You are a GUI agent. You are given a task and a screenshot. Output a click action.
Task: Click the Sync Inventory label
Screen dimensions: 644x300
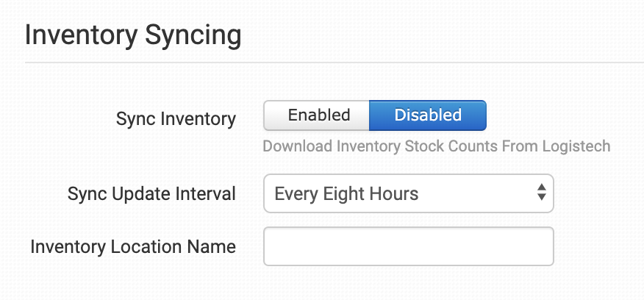point(176,119)
